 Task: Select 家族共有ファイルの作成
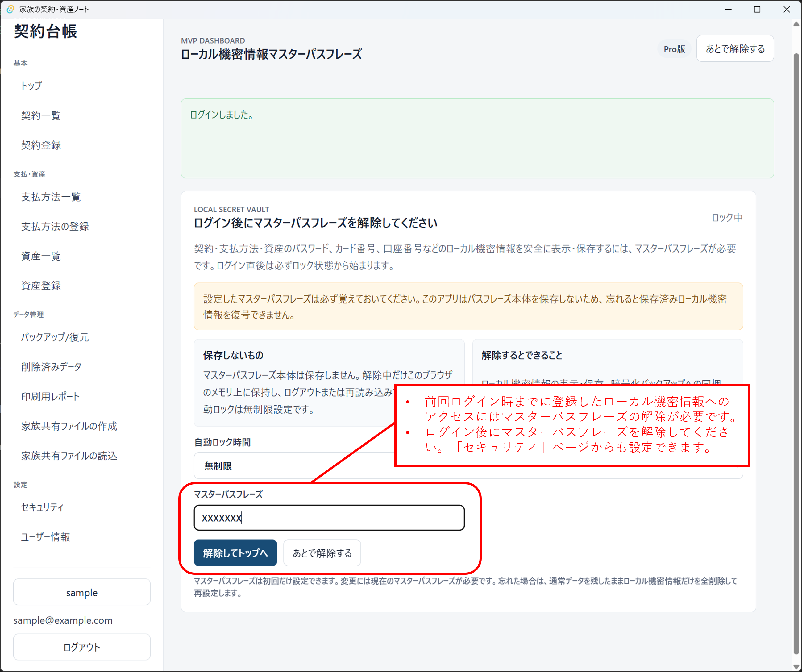(x=69, y=426)
